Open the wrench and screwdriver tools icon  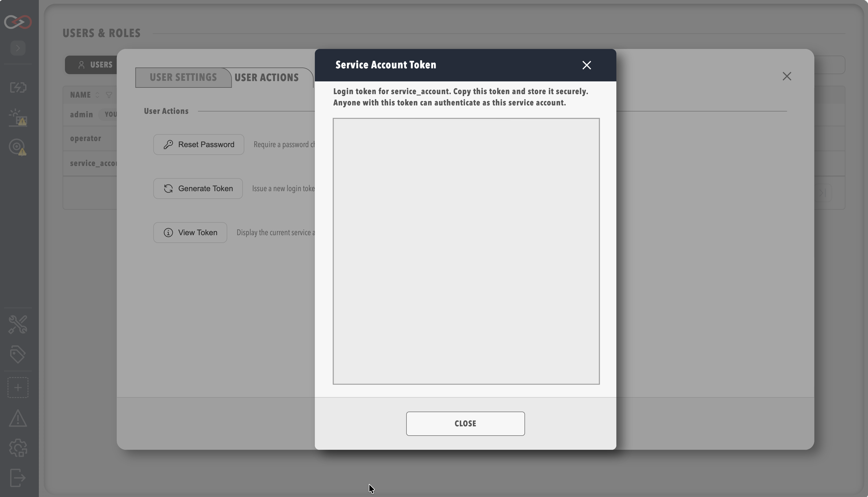tap(18, 324)
